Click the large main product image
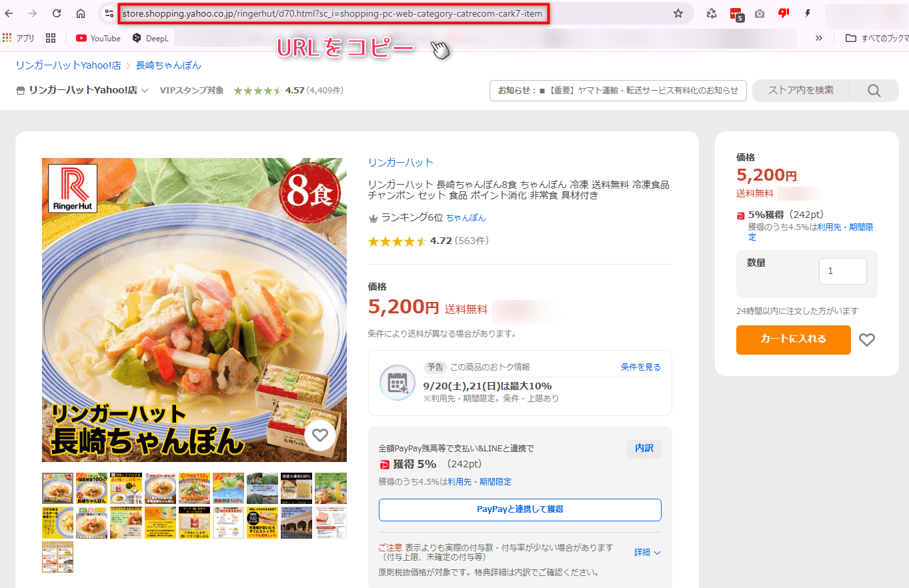Viewport: 909px width, 588px height. 194,310
